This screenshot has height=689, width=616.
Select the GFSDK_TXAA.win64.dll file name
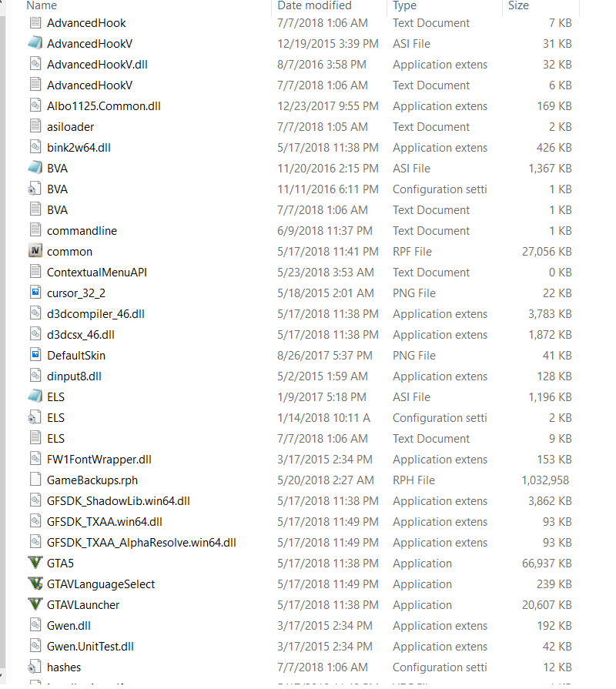[x=105, y=522]
